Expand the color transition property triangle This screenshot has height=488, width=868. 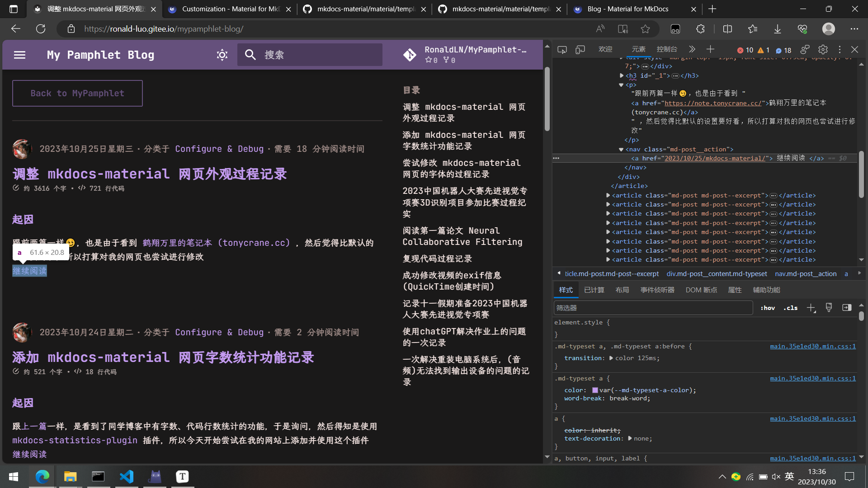[x=611, y=358]
